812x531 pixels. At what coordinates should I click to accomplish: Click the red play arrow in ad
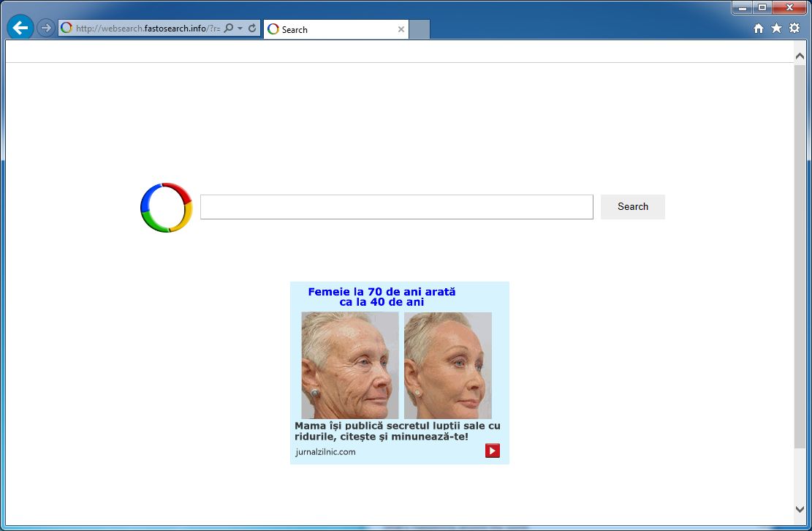[493, 451]
